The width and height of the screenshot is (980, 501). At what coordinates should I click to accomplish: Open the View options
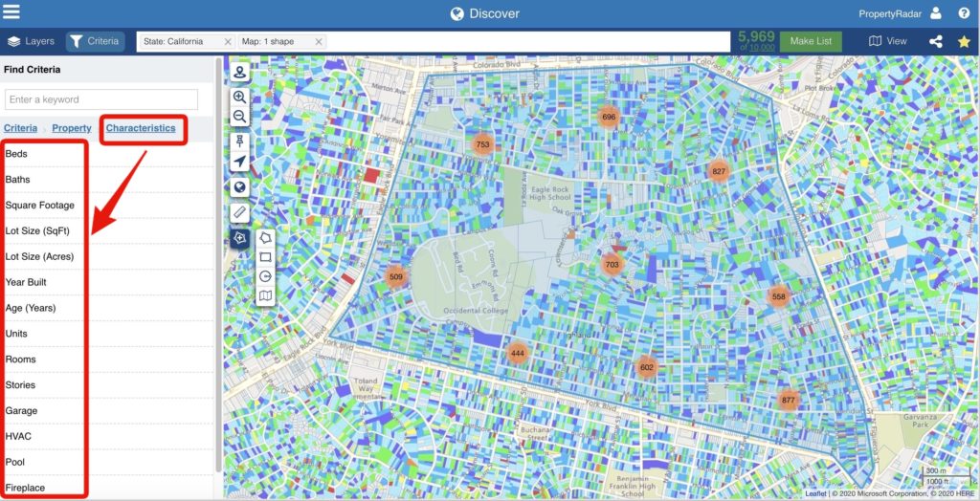tap(887, 41)
